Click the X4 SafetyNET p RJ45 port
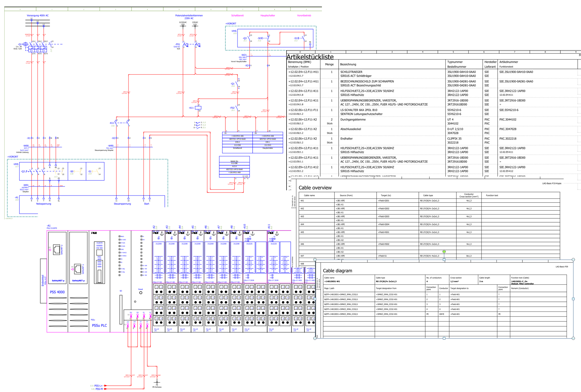581x392 pixels. pyautogui.click(x=78, y=269)
